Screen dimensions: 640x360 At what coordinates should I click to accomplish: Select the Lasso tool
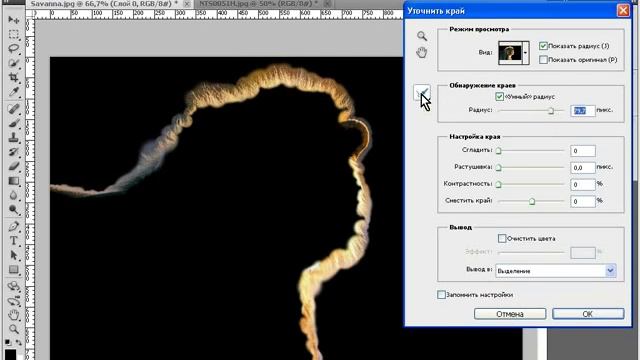click(x=13, y=49)
